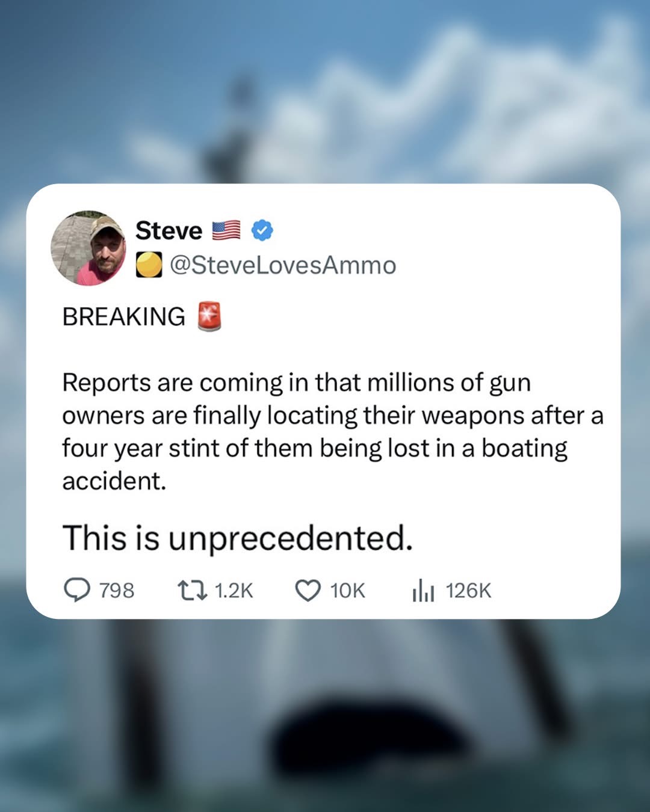Open the Steve display name link
Screen dimensions: 650x812
tap(169, 230)
